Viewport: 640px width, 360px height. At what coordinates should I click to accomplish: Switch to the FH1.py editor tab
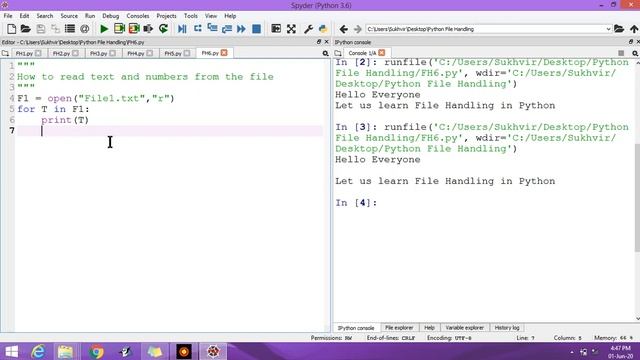(24, 53)
